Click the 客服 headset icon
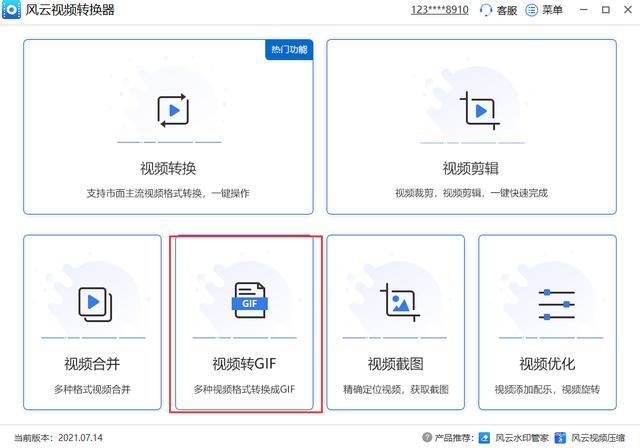Screen dimensions: 640x448 pos(486,10)
